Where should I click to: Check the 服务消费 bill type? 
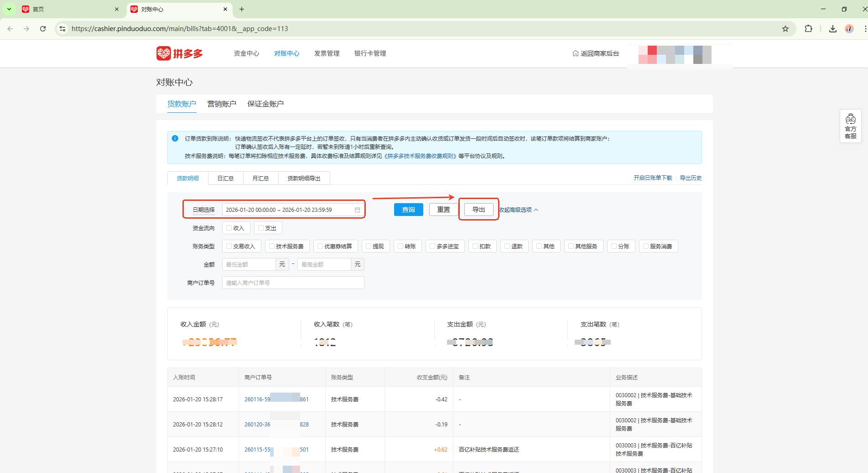coord(646,246)
